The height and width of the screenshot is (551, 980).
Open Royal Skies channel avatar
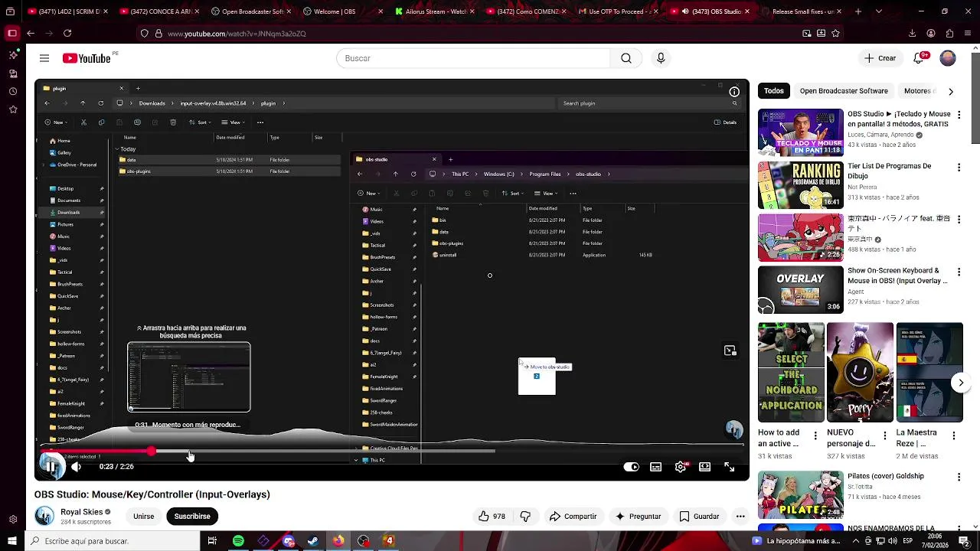coord(45,517)
